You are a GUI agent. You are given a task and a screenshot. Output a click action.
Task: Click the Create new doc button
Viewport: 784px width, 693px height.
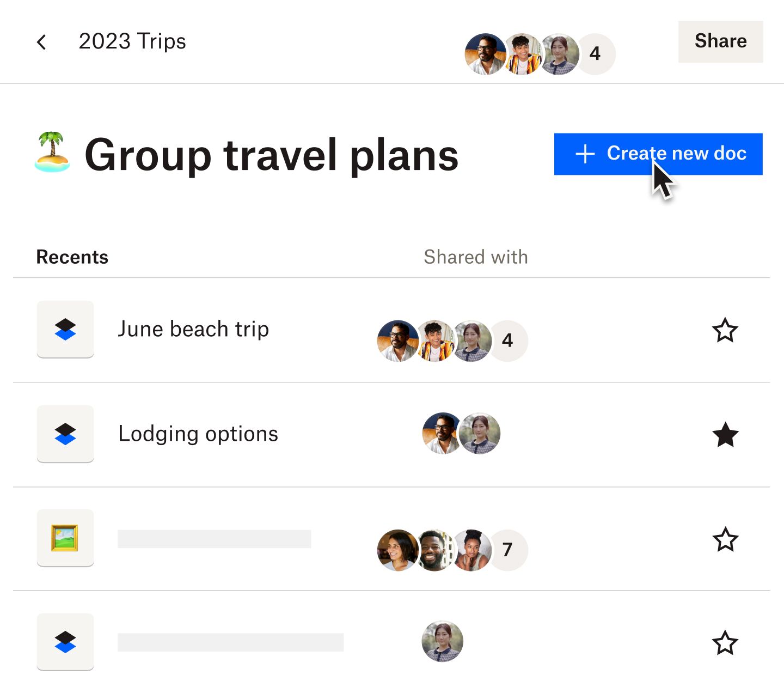676,154
